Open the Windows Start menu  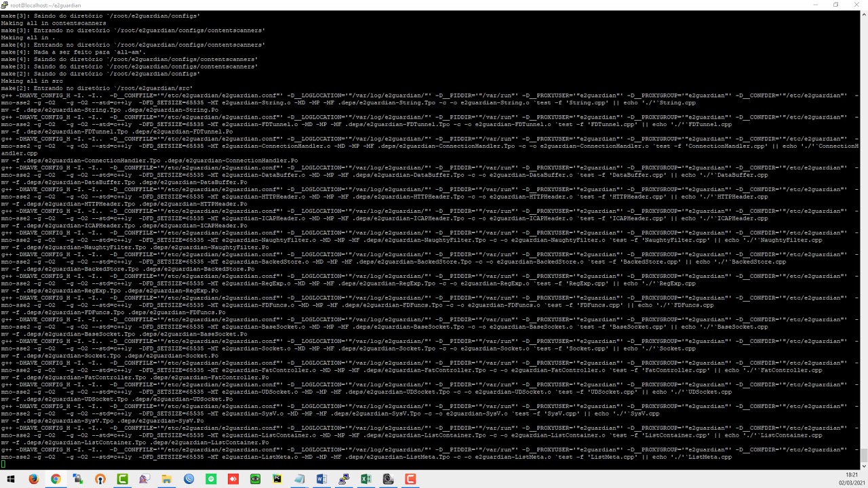pos(11,479)
